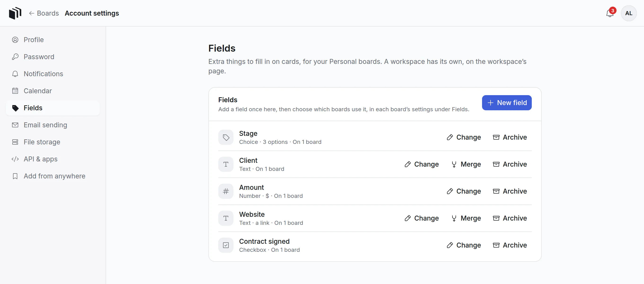
Task: Select the "Contract signed" field name
Action: (264, 241)
